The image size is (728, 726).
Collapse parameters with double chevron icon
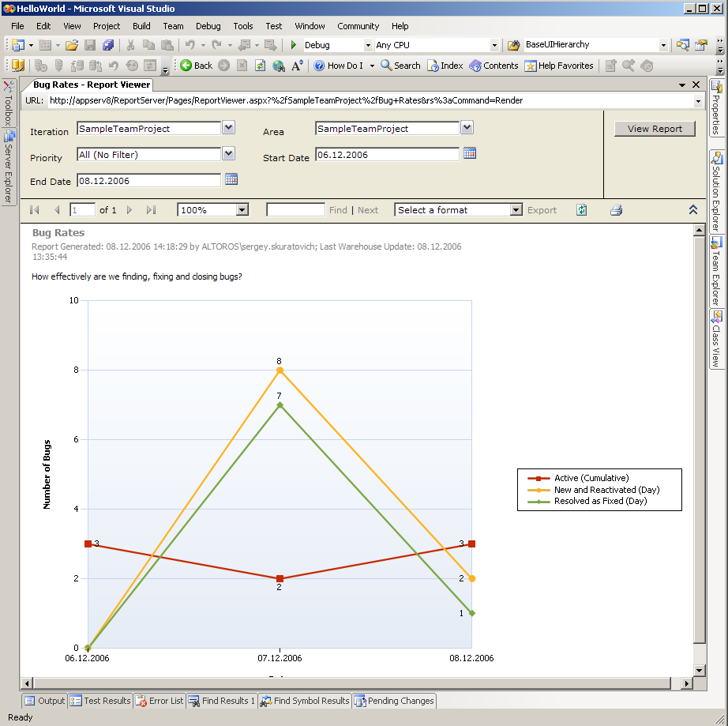692,209
